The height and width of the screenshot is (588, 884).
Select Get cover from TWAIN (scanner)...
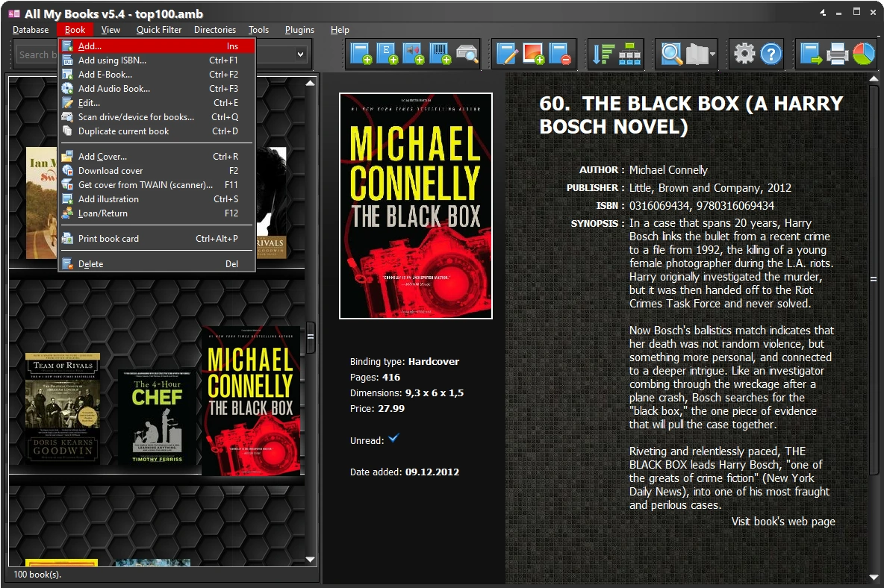158,185
